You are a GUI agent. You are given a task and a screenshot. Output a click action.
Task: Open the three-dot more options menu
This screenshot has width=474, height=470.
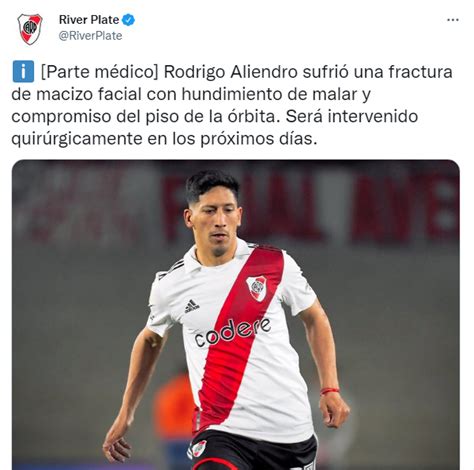[453, 20]
